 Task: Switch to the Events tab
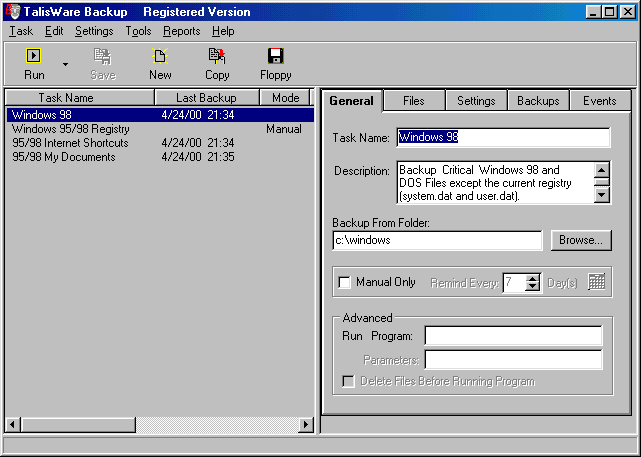coord(600,101)
